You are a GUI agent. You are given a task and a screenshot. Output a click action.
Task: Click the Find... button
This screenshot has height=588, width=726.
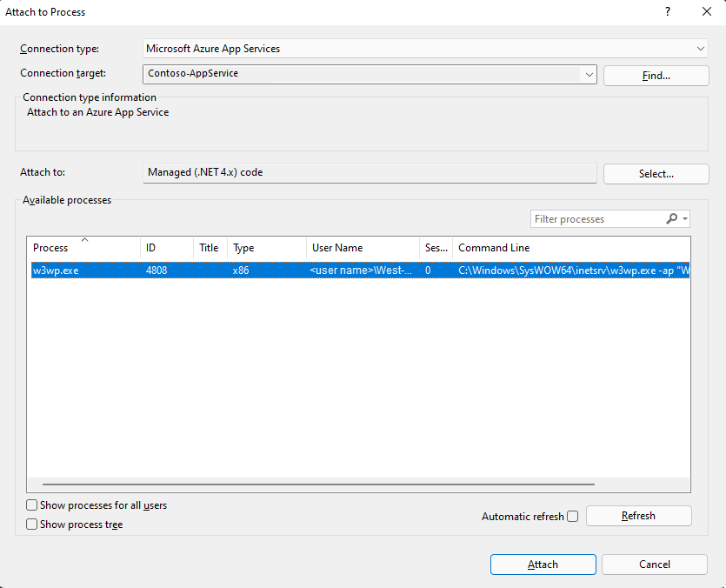pyautogui.click(x=656, y=76)
